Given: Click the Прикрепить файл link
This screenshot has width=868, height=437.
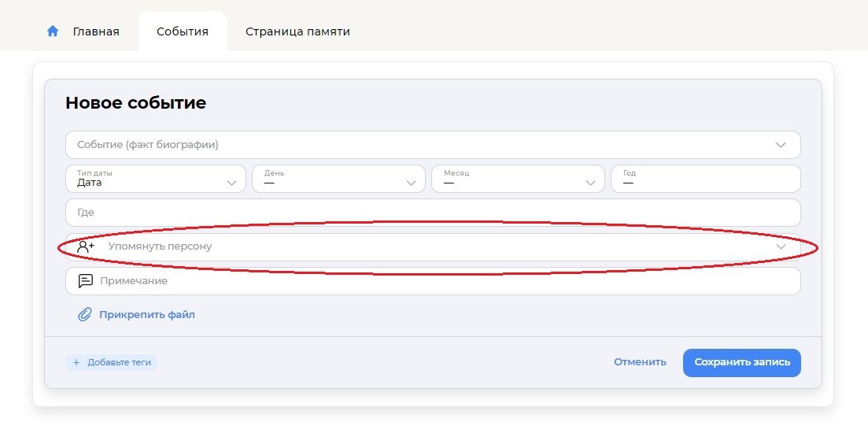Looking at the screenshot, I should 147,315.
